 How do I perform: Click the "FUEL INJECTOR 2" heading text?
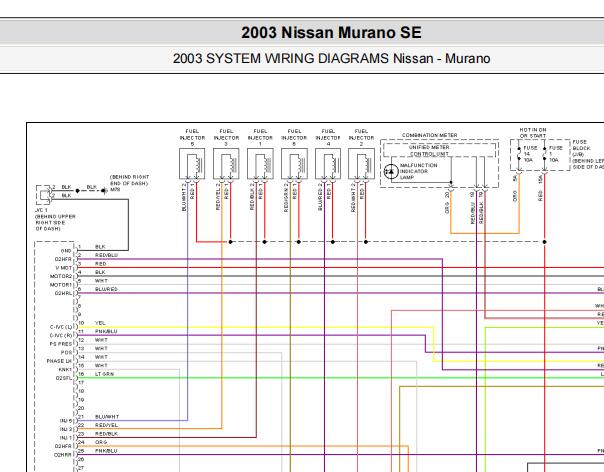tap(361, 138)
